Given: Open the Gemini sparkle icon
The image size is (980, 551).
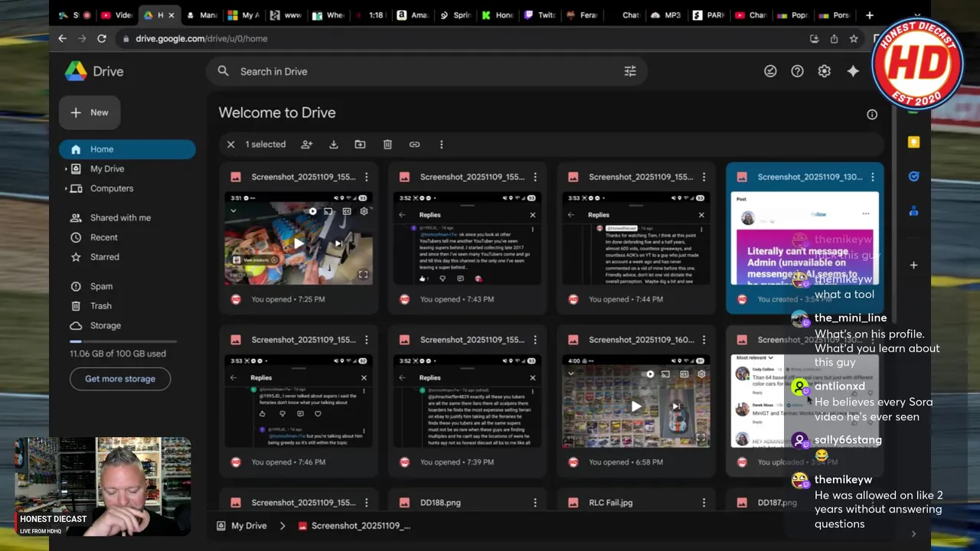Looking at the screenshot, I should point(853,71).
